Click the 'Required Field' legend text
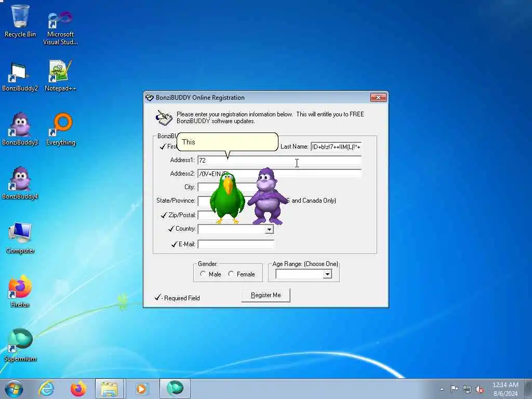The height and width of the screenshot is (399, 532). [182, 298]
